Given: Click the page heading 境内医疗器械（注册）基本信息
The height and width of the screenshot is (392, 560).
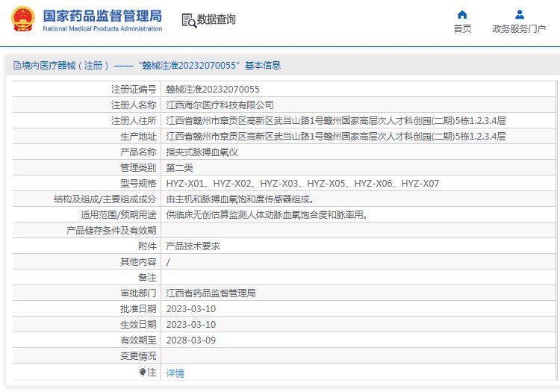Looking at the screenshot, I should pyautogui.click(x=147, y=66).
